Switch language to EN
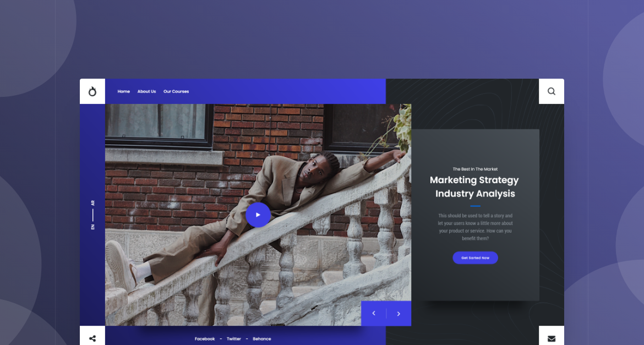Screen dimensions: 644x345 pos(92,227)
